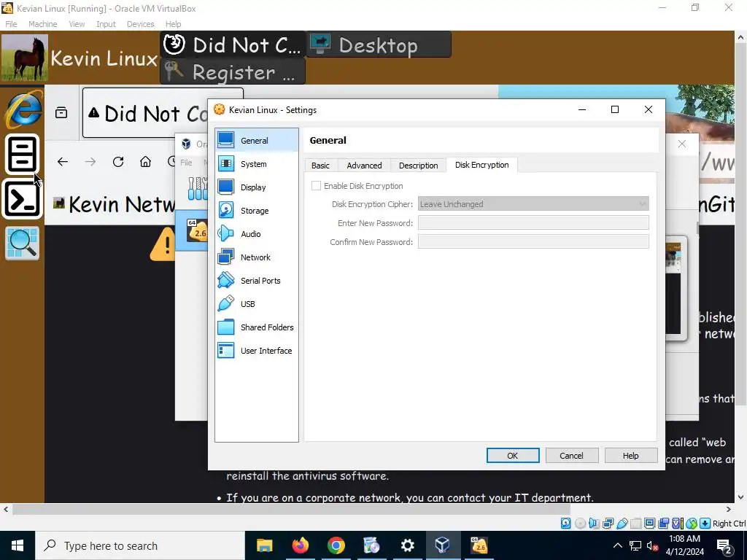This screenshot has width=747, height=560.
Task: Open File Explorer from Windows taskbar
Action: [264, 545]
